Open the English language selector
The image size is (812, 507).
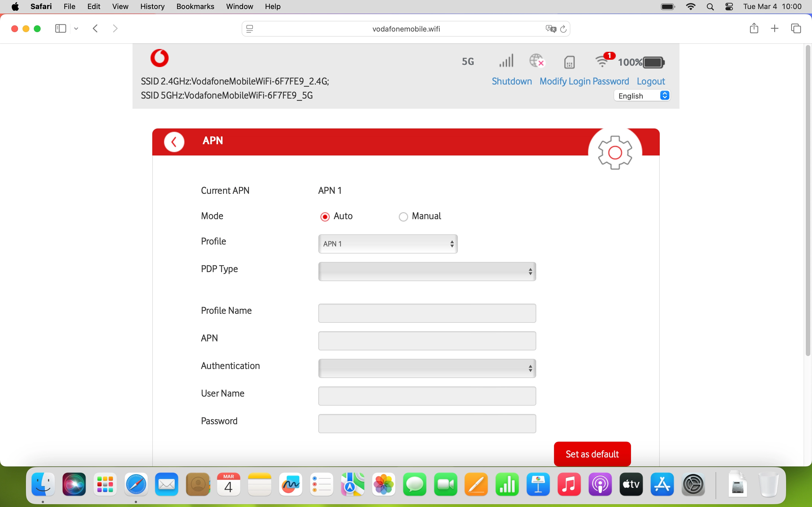click(642, 96)
